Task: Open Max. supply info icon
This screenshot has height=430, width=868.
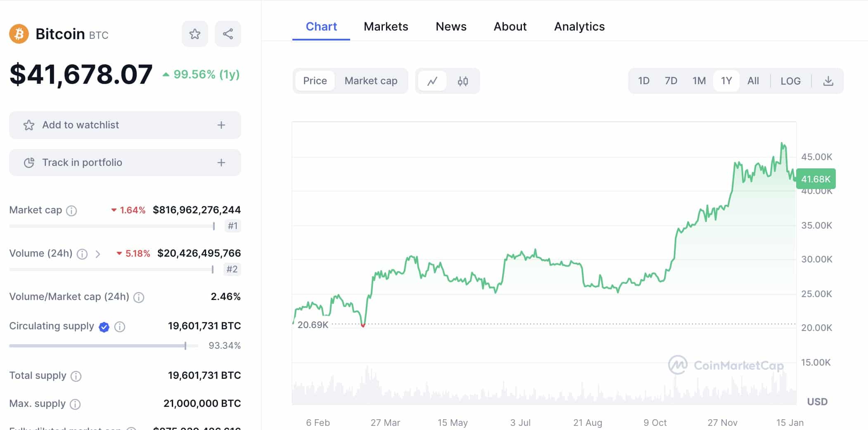Action: [x=75, y=404]
